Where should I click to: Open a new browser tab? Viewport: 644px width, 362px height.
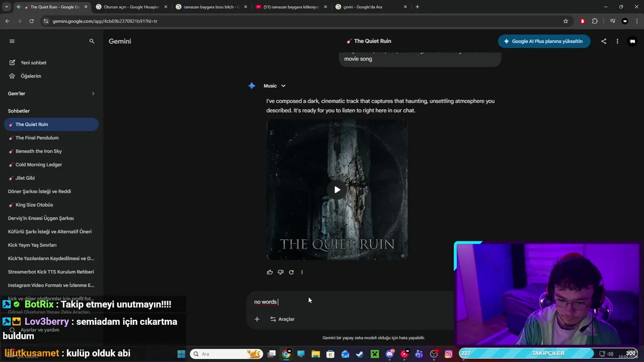pyautogui.click(x=417, y=7)
